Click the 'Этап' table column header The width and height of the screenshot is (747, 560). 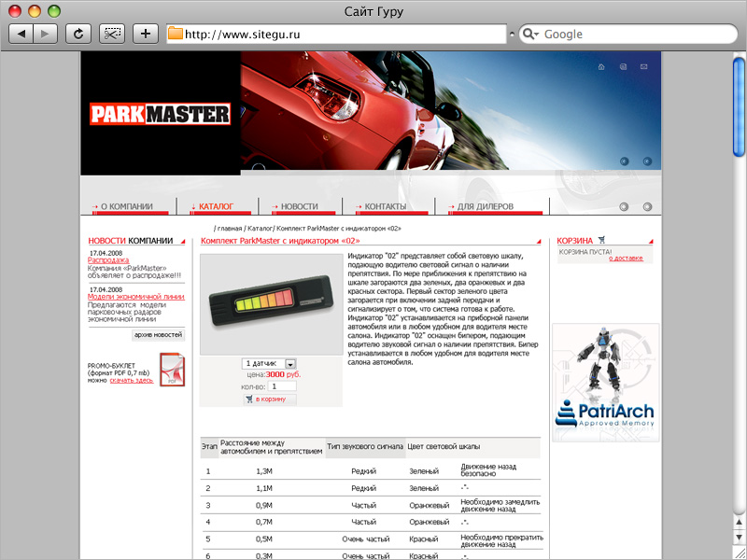click(x=209, y=447)
